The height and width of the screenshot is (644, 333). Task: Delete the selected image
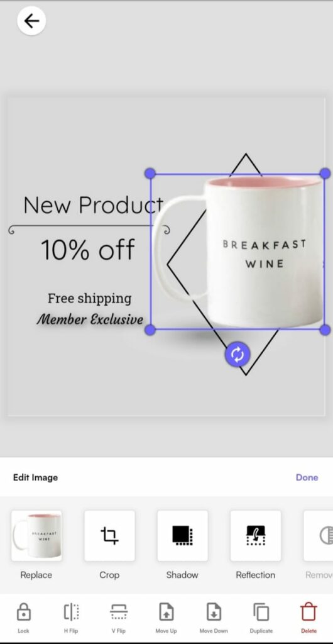(x=308, y=618)
